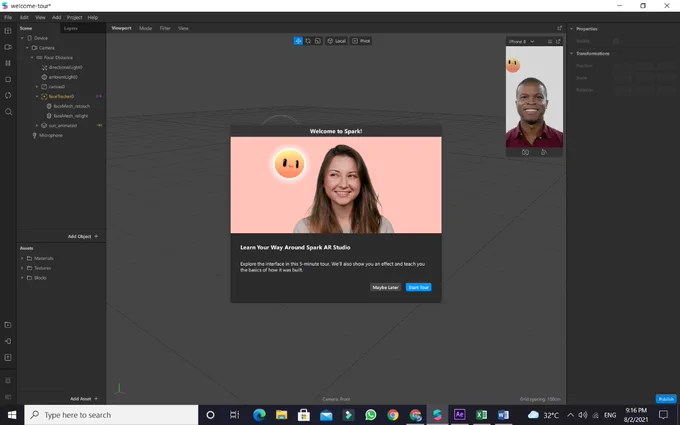Image resolution: width=680 pixels, height=425 pixels.
Task: Click the bottom-most icon in left toolbar
Action: 8,396
